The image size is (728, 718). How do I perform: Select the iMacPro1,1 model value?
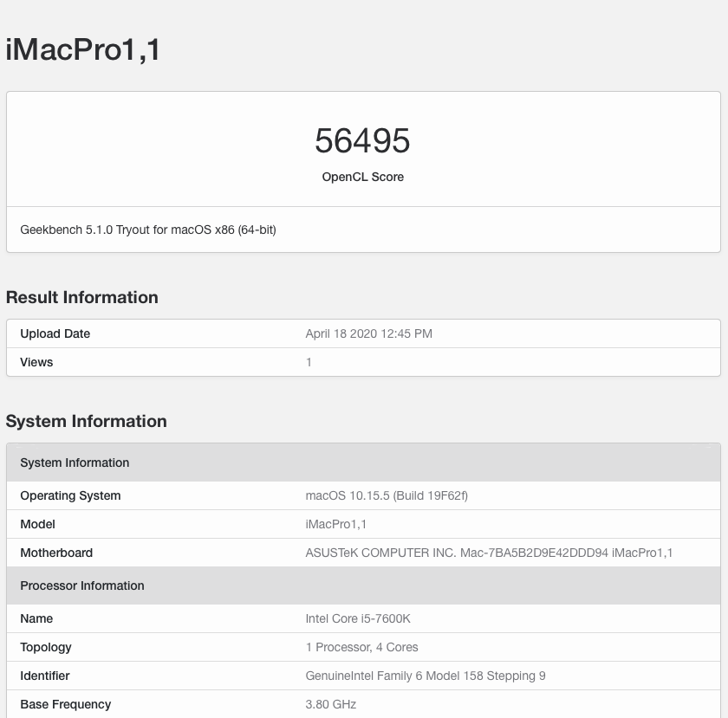click(x=335, y=524)
